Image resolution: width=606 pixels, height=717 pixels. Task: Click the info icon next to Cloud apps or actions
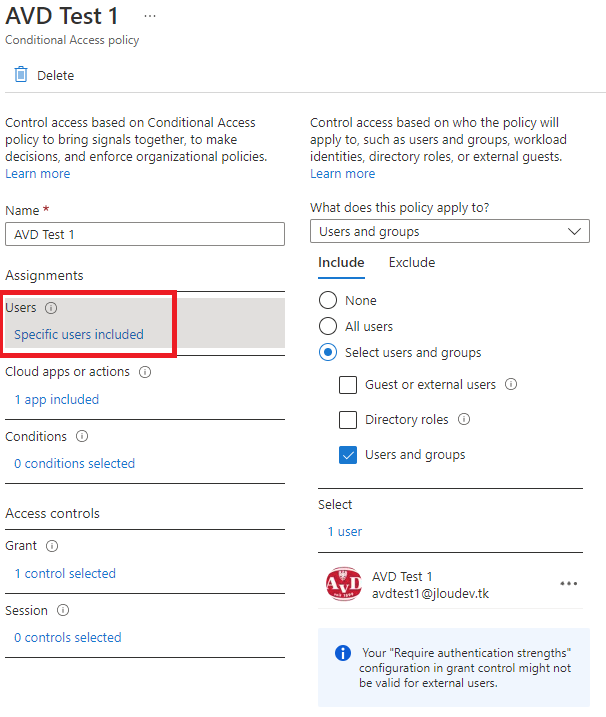(145, 372)
